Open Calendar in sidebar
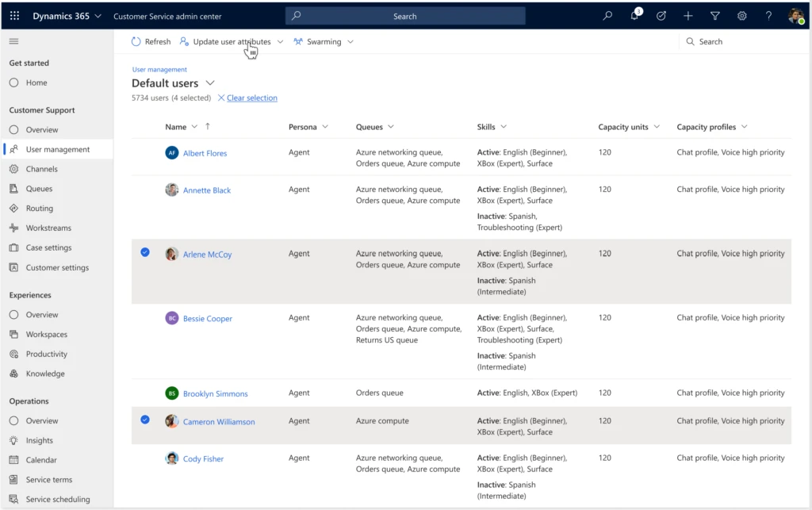The width and height of the screenshot is (812, 510). click(x=41, y=460)
